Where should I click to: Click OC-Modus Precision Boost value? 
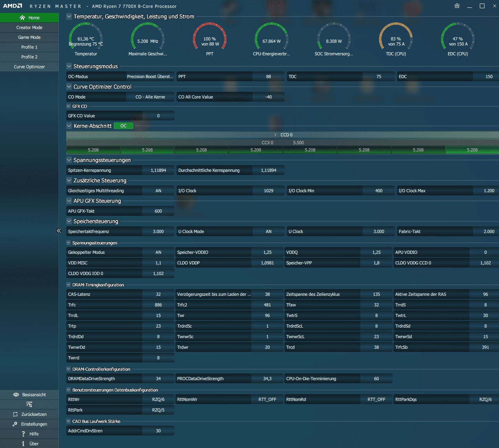150,76
